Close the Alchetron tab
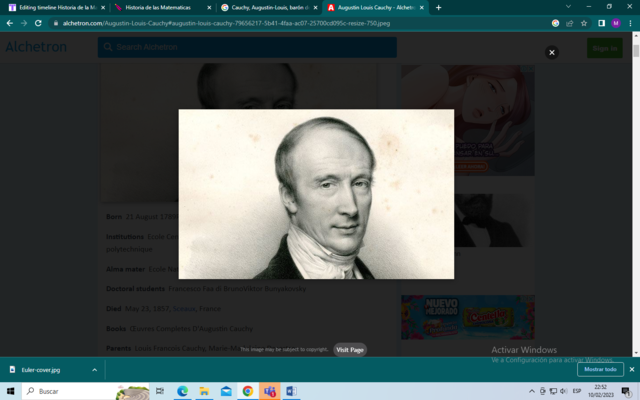640x400 pixels. (x=422, y=7)
